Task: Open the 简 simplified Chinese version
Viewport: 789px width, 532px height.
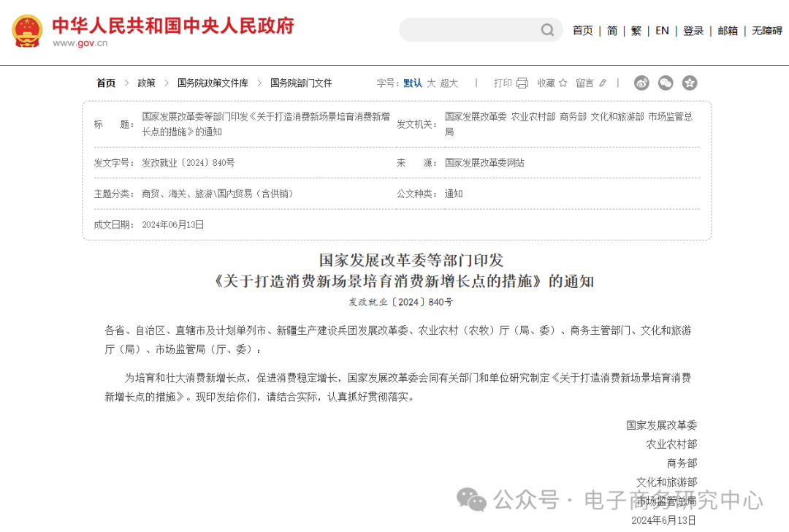Action: point(611,30)
